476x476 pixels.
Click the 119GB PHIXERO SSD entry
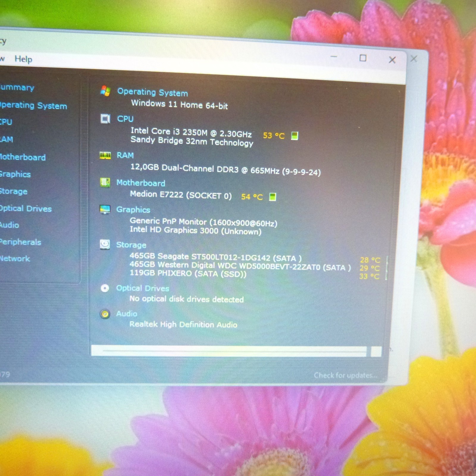(x=188, y=273)
